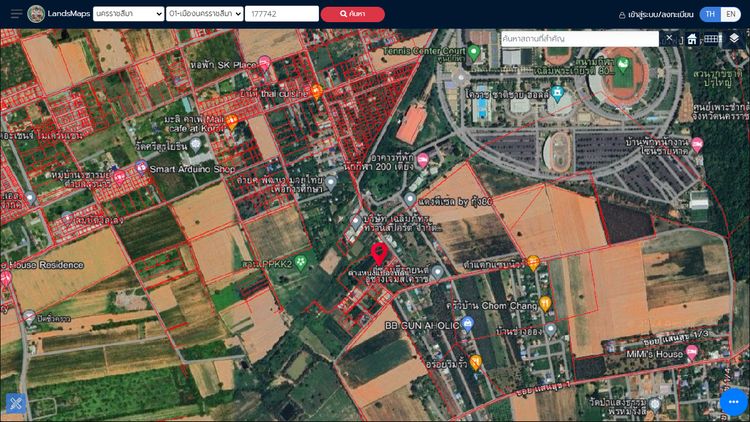Switch language to EN
The height and width of the screenshot is (422, 750).
click(731, 14)
